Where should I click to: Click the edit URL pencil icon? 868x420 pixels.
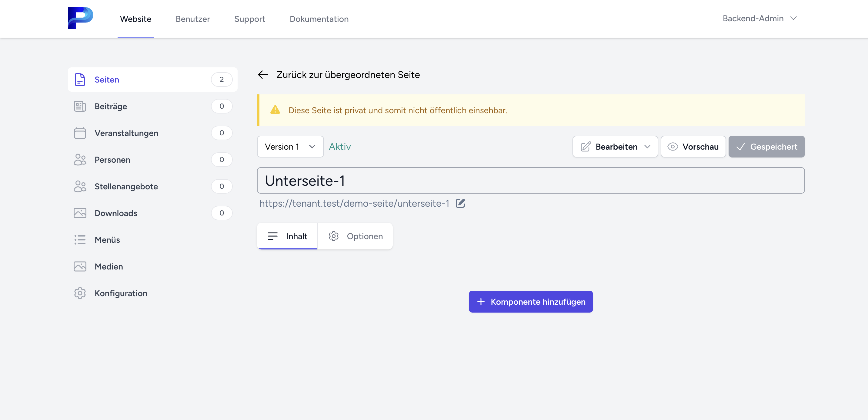pos(460,203)
